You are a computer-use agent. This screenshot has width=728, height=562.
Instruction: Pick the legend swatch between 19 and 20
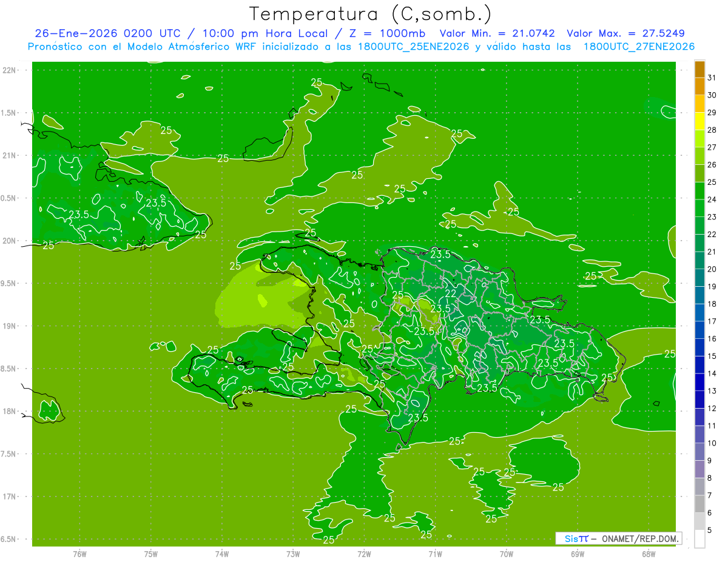[x=699, y=278]
